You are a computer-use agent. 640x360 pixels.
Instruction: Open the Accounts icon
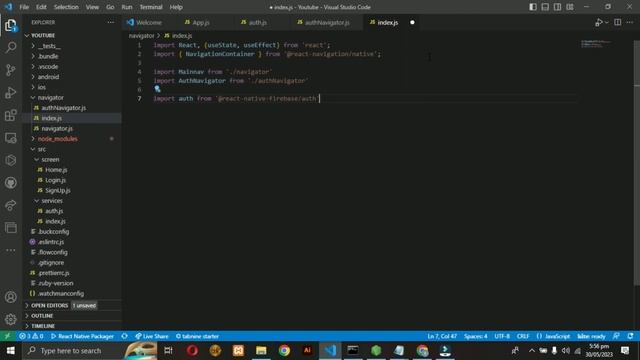pyautogui.click(x=11, y=297)
